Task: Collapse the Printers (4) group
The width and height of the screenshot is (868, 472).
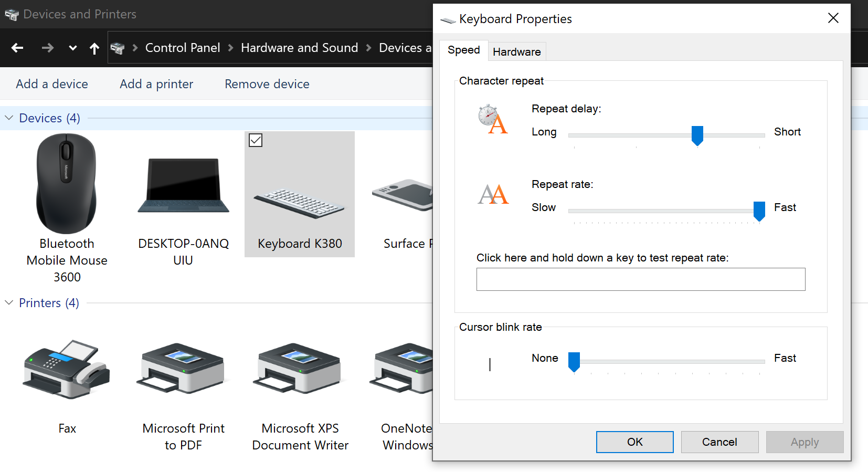Action: (x=9, y=303)
